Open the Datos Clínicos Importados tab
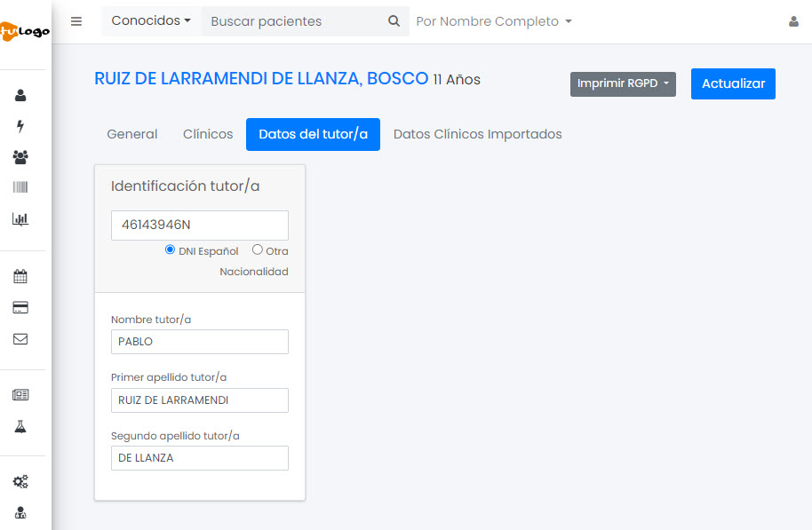The width and height of the screenshot is (812, 530). click(x=477, y=134)
